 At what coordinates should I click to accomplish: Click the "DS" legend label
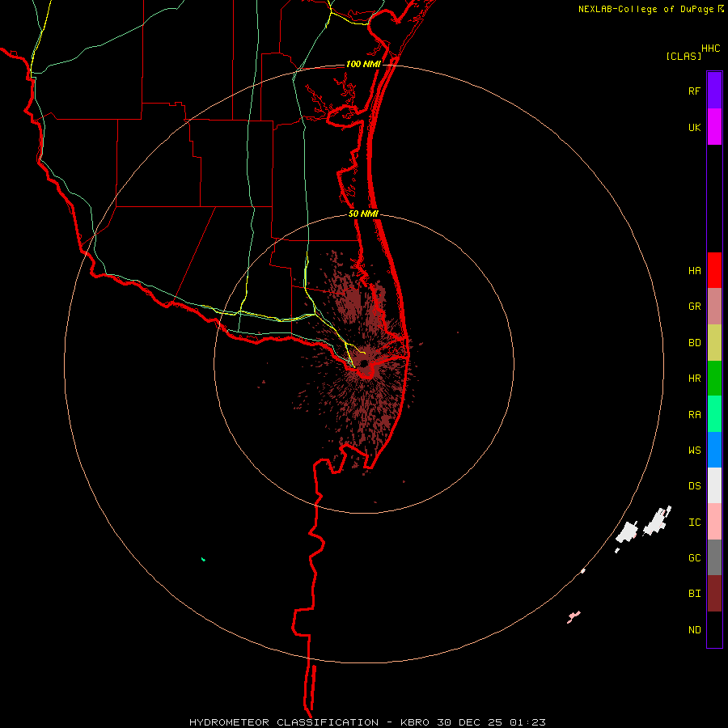tap(694, 485)
